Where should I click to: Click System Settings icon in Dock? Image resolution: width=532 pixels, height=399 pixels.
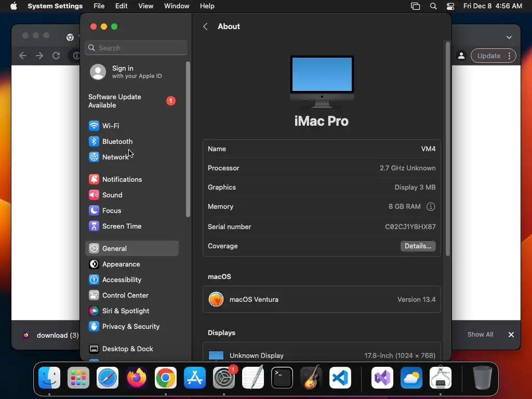(x=224, y=378)
